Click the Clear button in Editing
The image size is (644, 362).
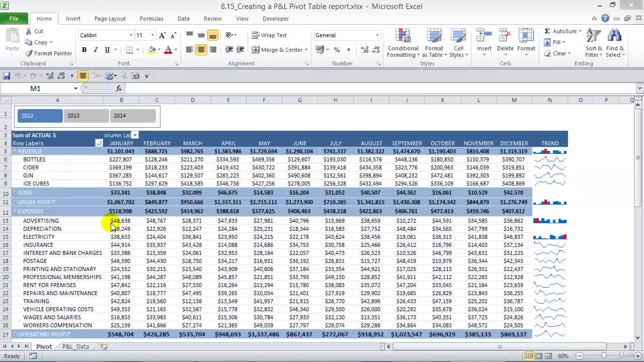[556, 53]
